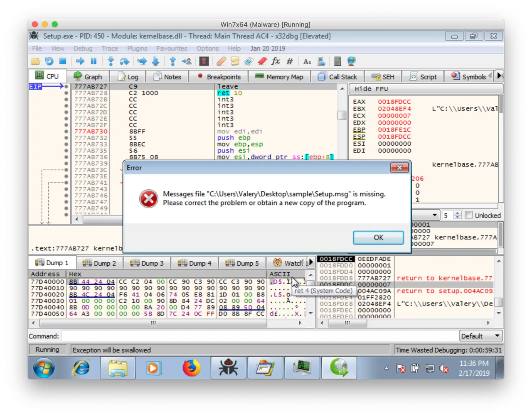Click the Windows Start orb
This screenshot has width=532, height=416.
pos(44,368)
